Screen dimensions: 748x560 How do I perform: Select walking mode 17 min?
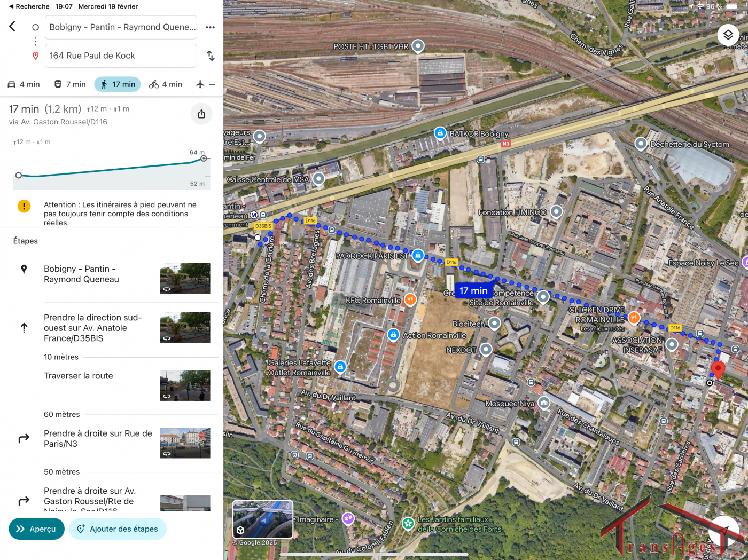[118, 84]
